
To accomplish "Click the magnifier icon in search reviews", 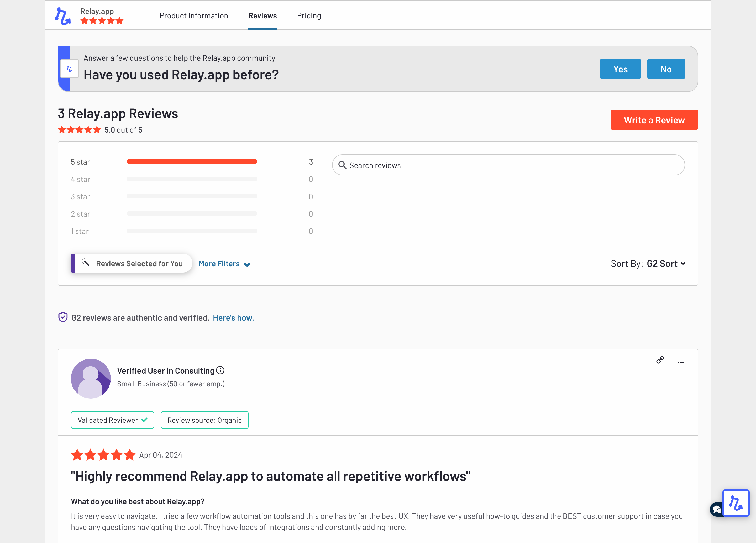I will pyautogui.click(x=342, y=165).
